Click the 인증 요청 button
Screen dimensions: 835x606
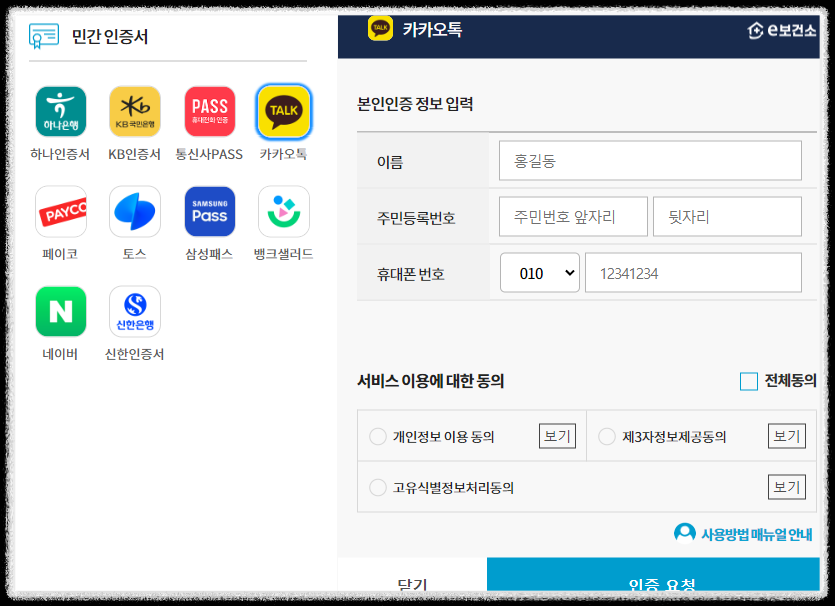click(x=653, y=574)
